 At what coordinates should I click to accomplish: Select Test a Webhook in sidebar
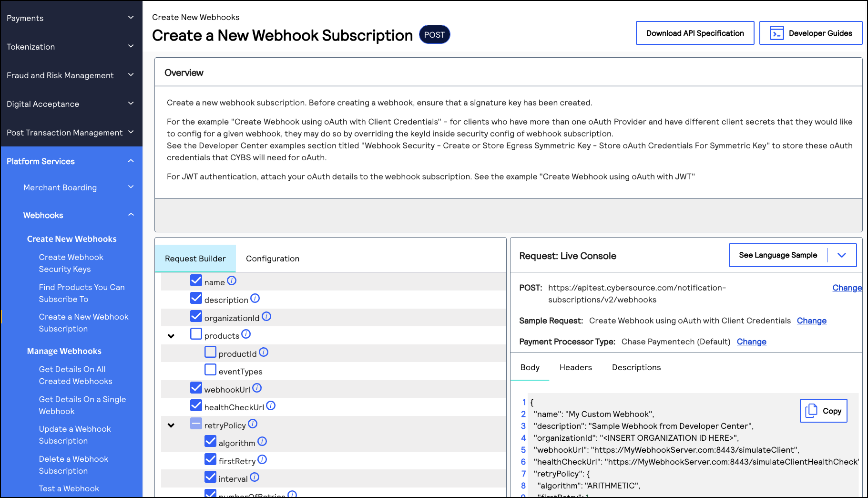[x=69, y=488]
